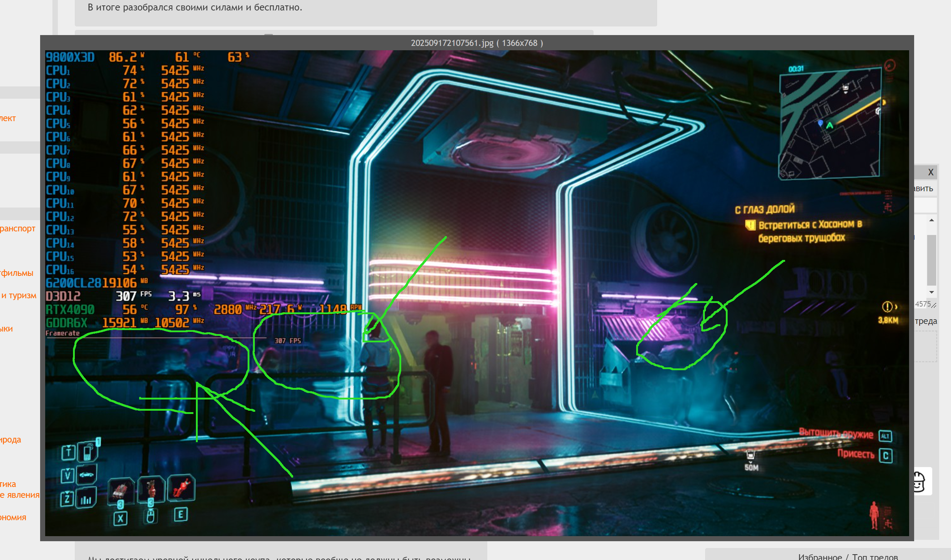Click the textarea scrollbar thumb
951x560 pixels.
pos(931,260)
